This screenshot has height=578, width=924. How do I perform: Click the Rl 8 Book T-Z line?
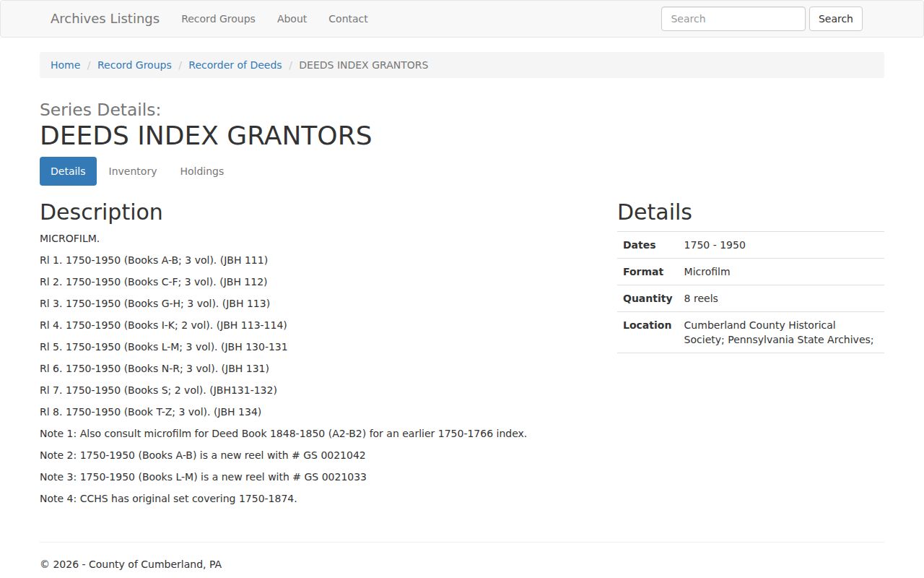click(150, 412)
